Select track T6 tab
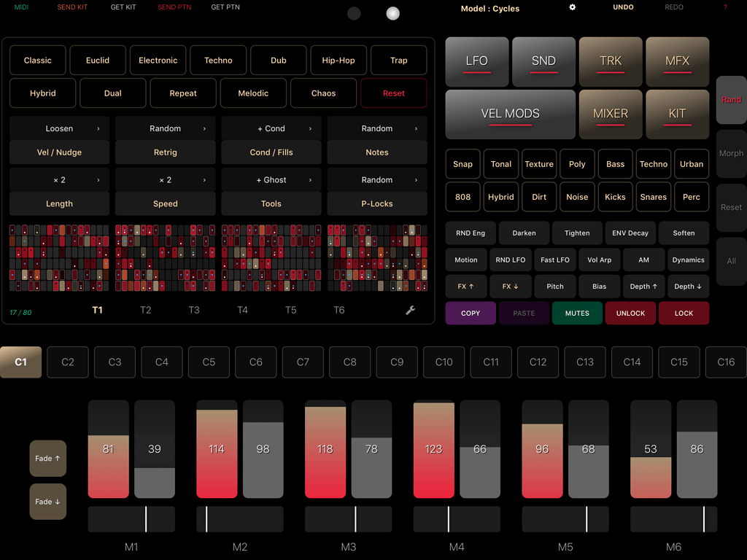747x560 pixels. 338,310
